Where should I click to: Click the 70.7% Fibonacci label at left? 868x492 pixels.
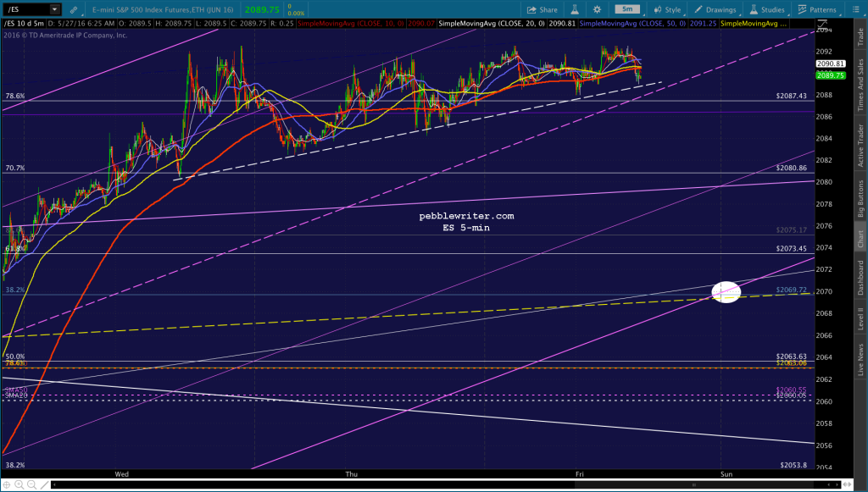pyautogui.click(x=15, y=168)
